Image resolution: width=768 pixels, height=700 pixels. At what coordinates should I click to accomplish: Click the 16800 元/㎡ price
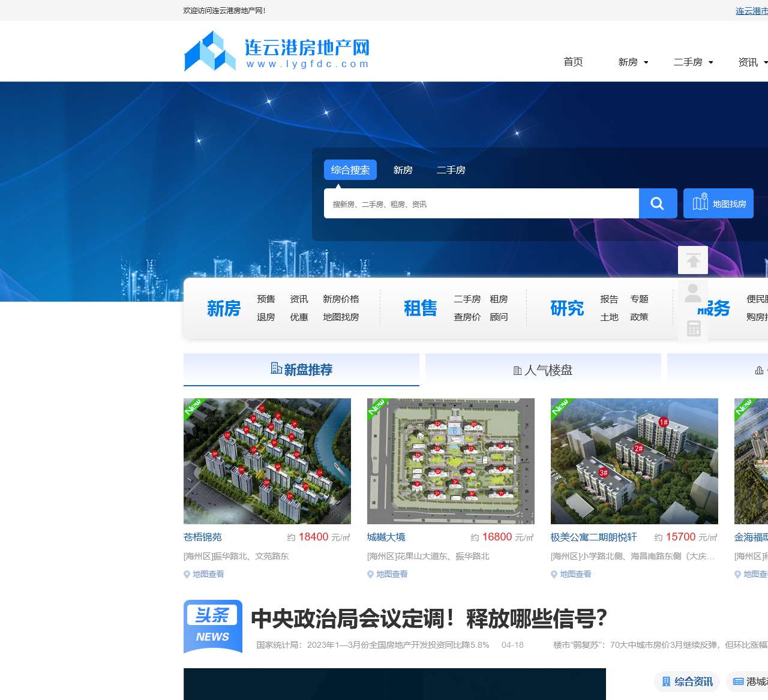tap(502, 537)
